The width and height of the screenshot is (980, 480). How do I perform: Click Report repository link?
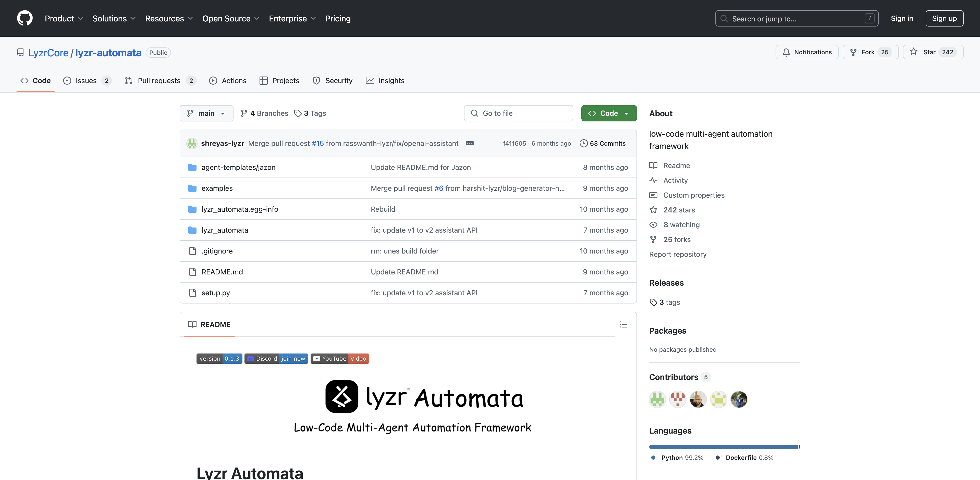pyautogui.click(x=678, y=254)
